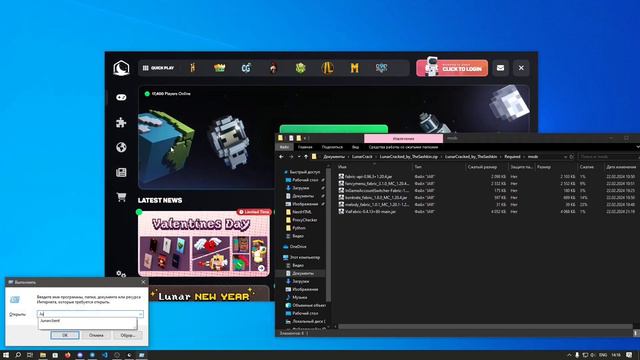This screenshot has width=640, height=360.
Task: Go up one folder level in Explorer
Action: 306,157
